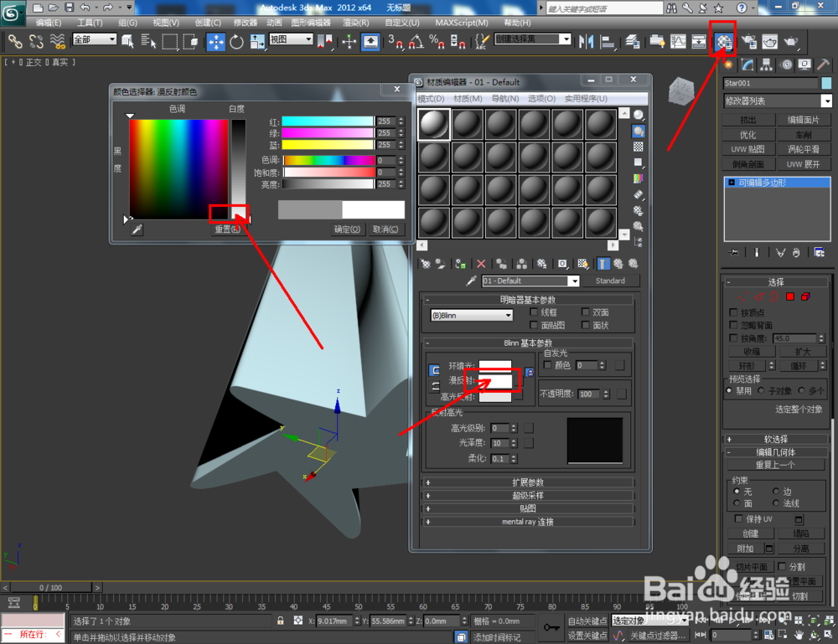Viewport: 838px width, 644px height.
Task: Click the Extrude 挤出 modifier button
Action: point(748,120)
